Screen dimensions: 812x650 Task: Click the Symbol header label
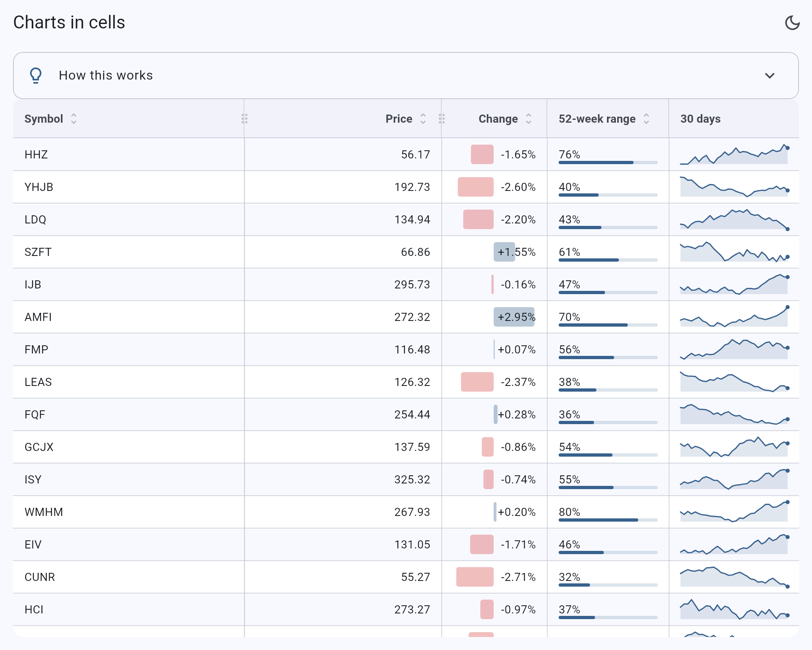tap(43, 119)
